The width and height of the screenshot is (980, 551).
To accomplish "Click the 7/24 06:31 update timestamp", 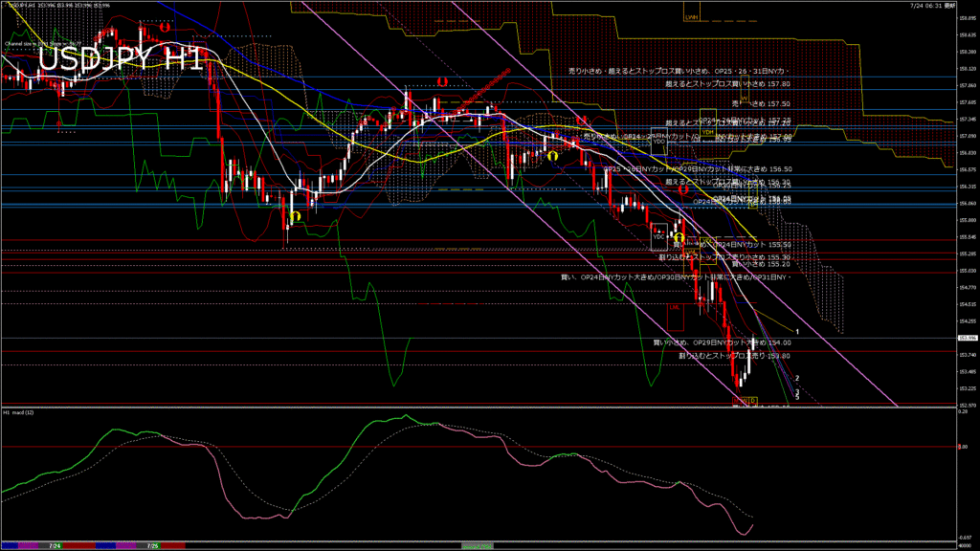I will pos(932,5).
